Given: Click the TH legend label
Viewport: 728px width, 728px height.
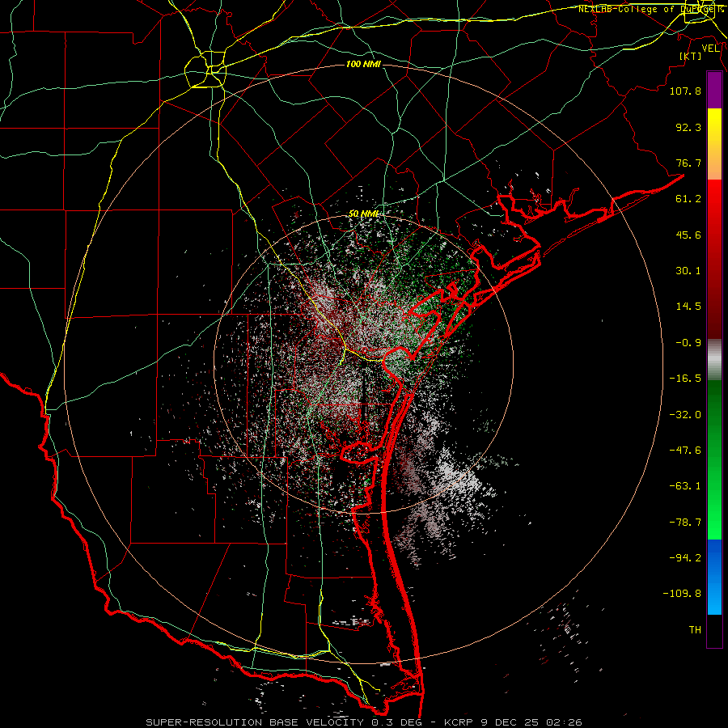Looking at the screenshot, I should 695,630.
